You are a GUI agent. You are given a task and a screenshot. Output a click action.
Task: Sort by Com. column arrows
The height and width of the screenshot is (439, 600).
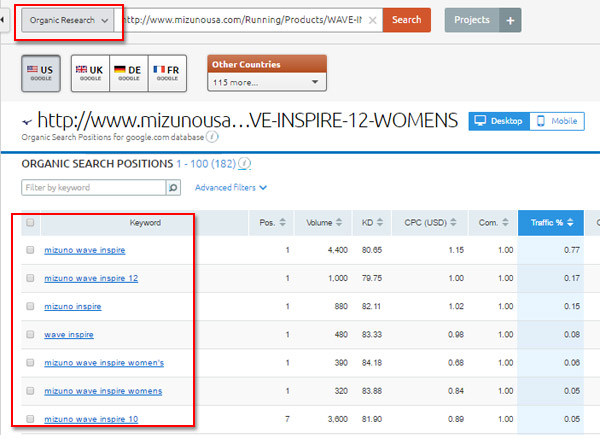505,222
